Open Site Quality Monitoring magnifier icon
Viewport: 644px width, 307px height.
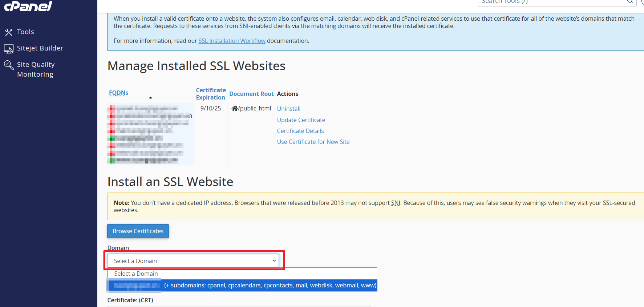point(9,65)
